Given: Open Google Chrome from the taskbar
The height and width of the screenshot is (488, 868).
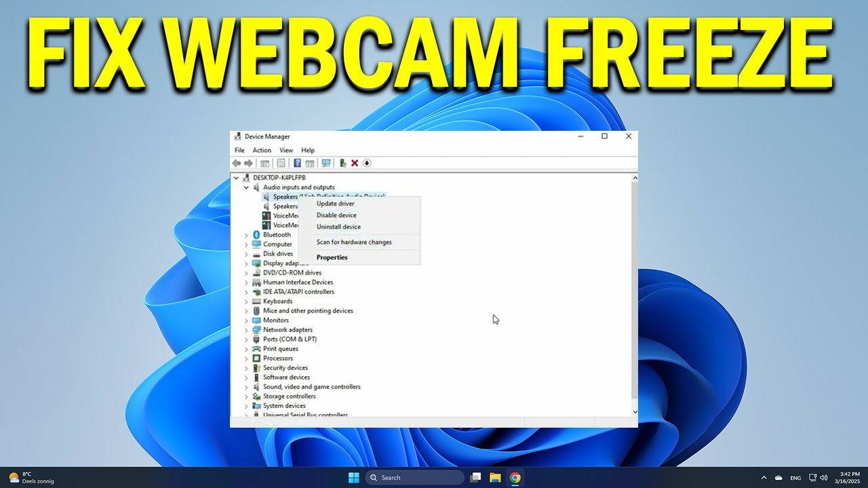Looking at the screenshot, I should point(515,478).
